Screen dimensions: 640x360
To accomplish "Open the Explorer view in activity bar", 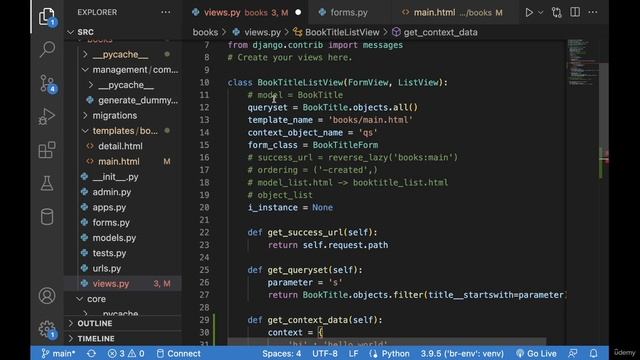I will (47, 17).
